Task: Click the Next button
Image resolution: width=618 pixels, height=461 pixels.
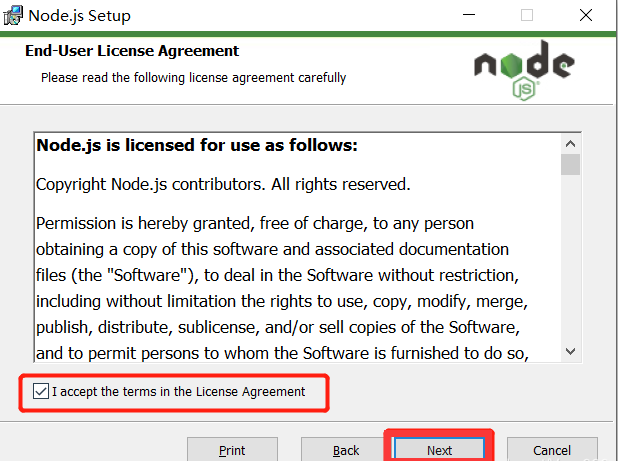Action: coord(439,450)
